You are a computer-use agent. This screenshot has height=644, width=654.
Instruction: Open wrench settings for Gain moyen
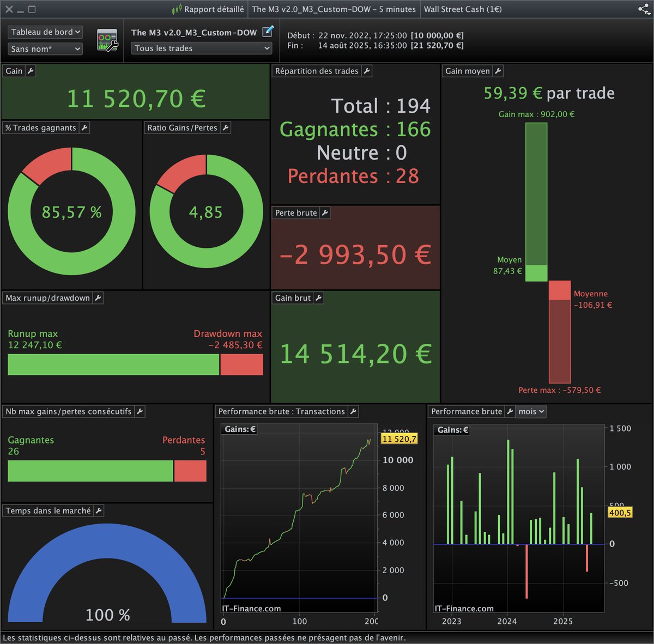(498, 71)
